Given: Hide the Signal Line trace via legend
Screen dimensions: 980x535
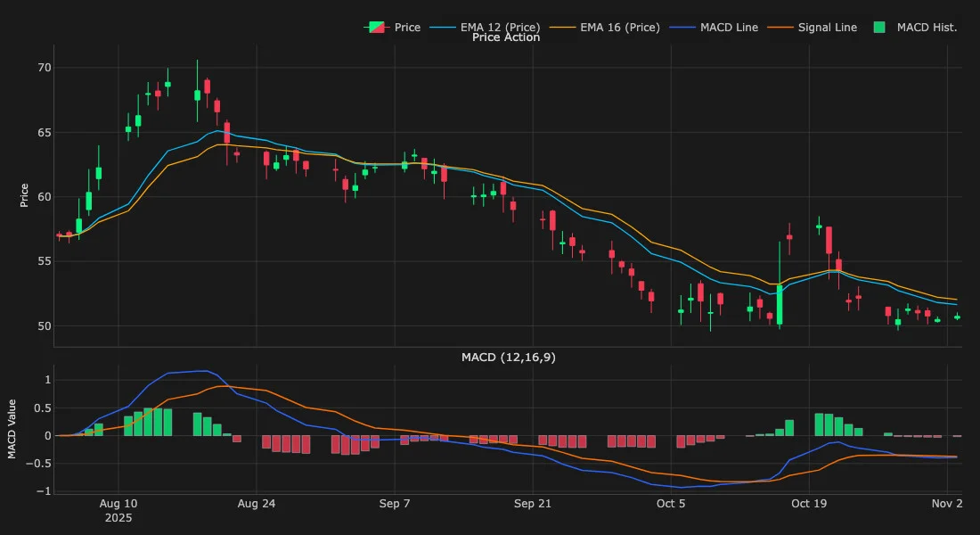Looking at the screenshot, I should coord(812,27).
